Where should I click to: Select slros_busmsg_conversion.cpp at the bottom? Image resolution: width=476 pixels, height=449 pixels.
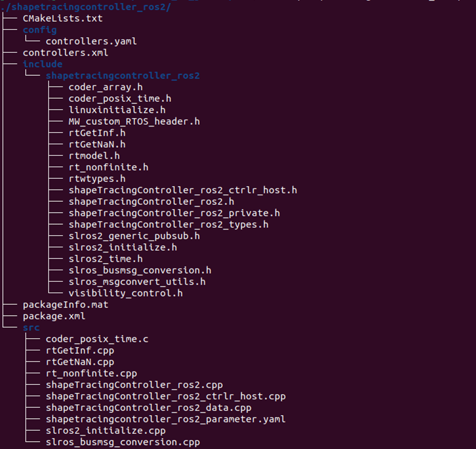pyautogui.click(x=122, y=442)
